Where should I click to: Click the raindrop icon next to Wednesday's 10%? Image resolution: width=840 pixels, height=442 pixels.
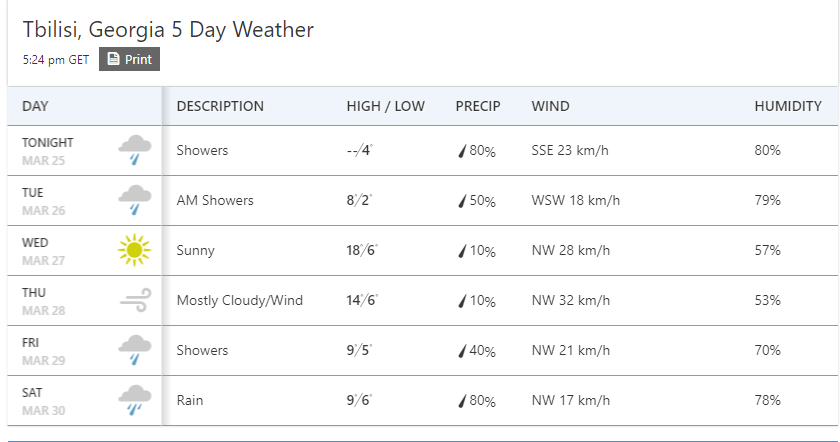462,251
